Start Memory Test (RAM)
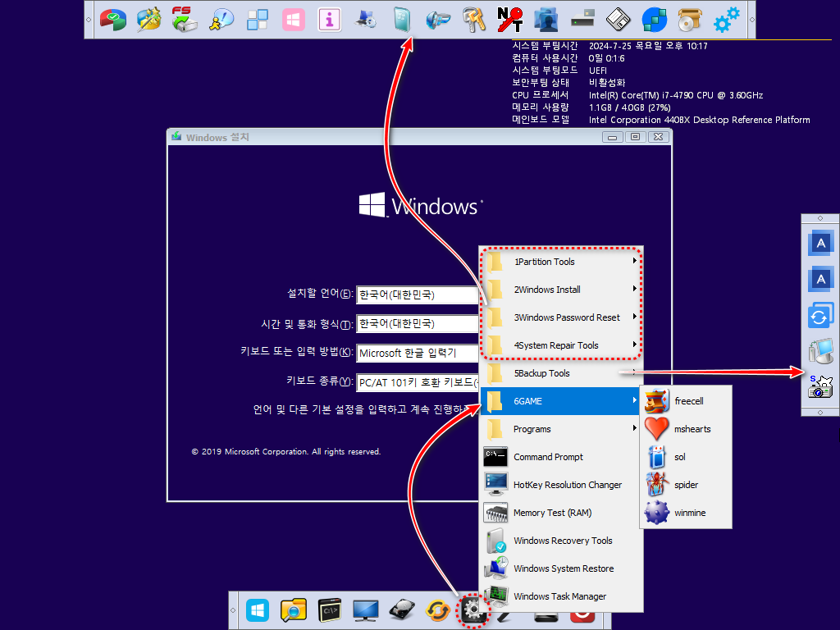This screenshot has width=840, height=630. point(561,512)
